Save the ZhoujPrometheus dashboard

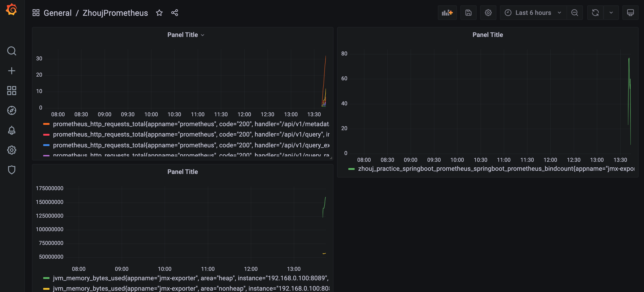[x=468, y=13]
